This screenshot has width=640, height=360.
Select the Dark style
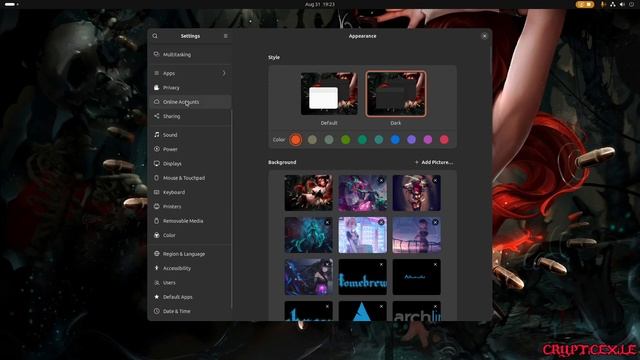click(396, 93)
